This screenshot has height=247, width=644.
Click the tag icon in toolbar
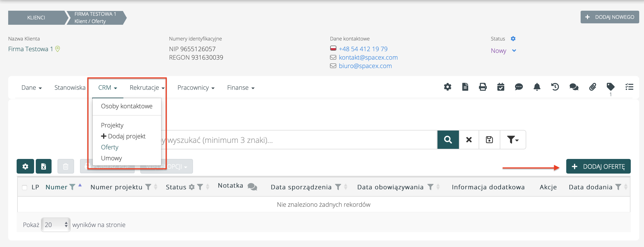point(610,87)
